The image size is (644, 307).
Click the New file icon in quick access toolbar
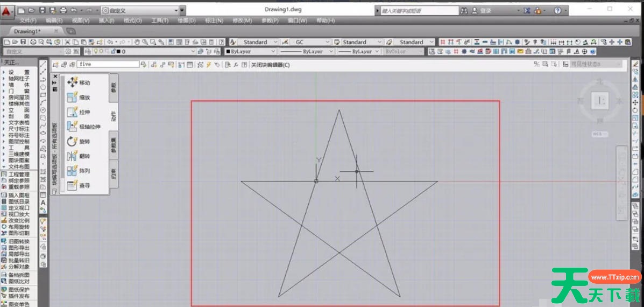pyautogui.click(x=22, y=10)
